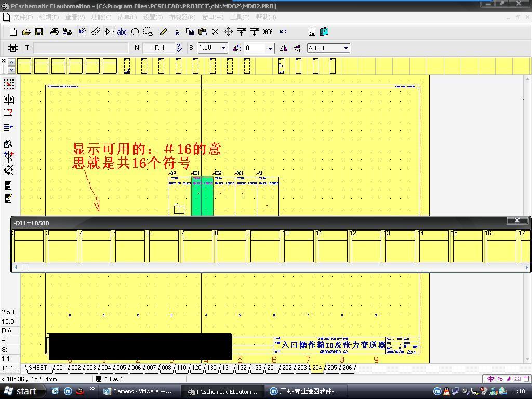Open the page list sheet icon
Image resolution: width=532 pixels, height=399 pixels.
8,185
